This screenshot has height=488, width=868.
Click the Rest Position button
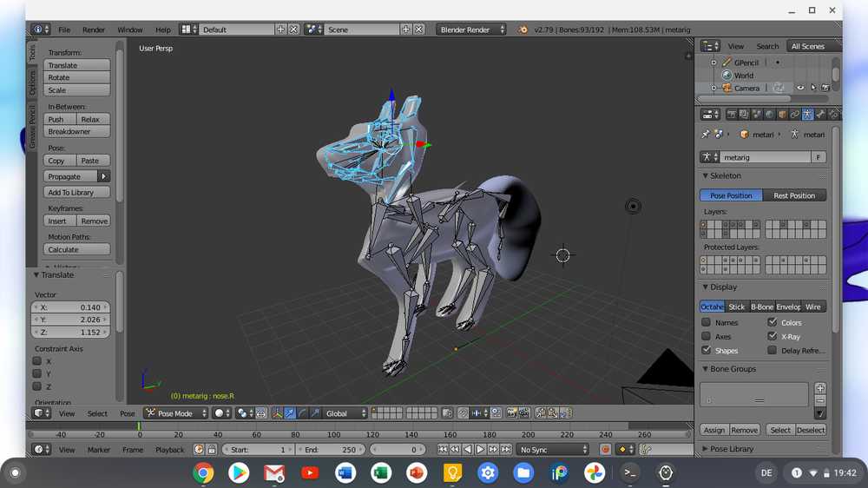(x=794, y=195)
